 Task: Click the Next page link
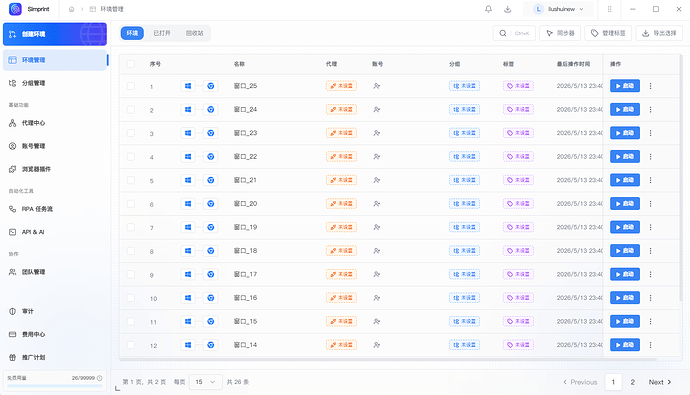(660, 382)
